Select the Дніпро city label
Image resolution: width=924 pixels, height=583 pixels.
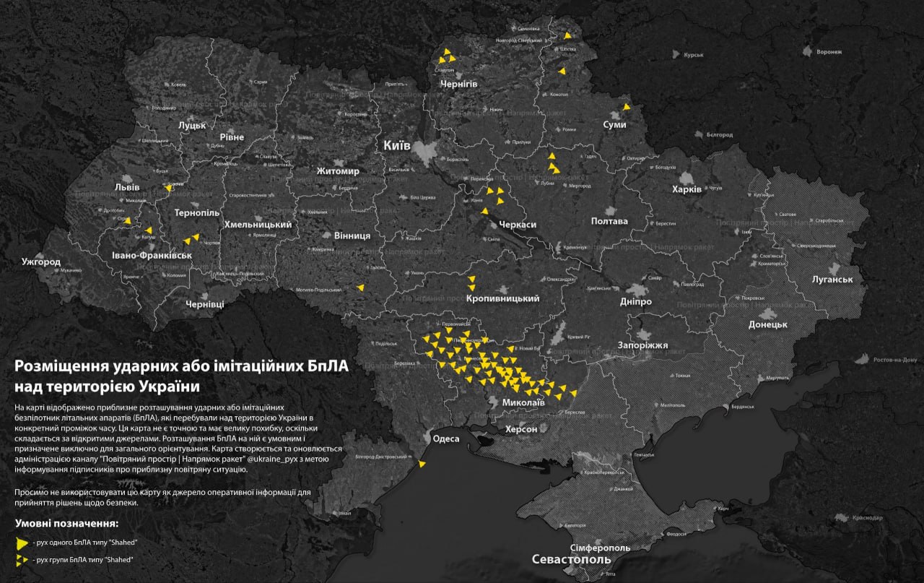[636, 302]
